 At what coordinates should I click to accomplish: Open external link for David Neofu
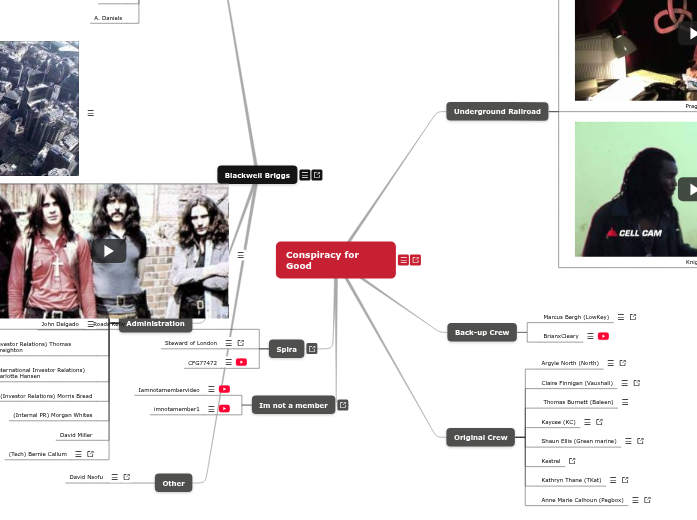click(x=127, y=477)
